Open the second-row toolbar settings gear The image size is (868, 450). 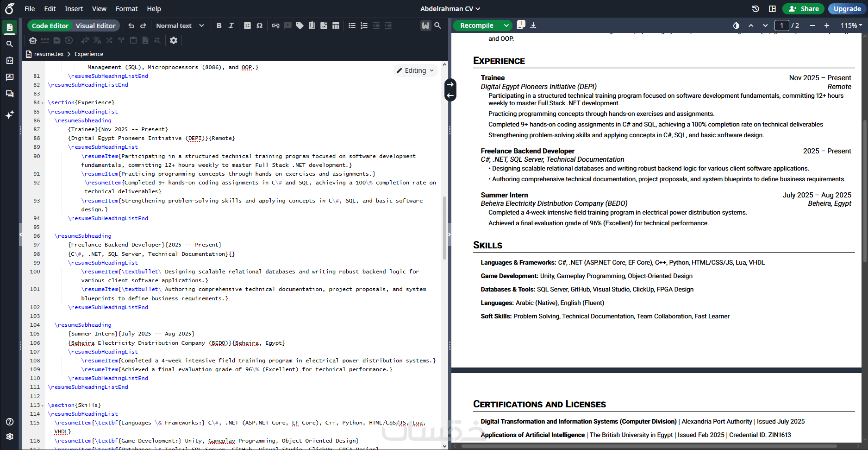click(x=174, y=41)
